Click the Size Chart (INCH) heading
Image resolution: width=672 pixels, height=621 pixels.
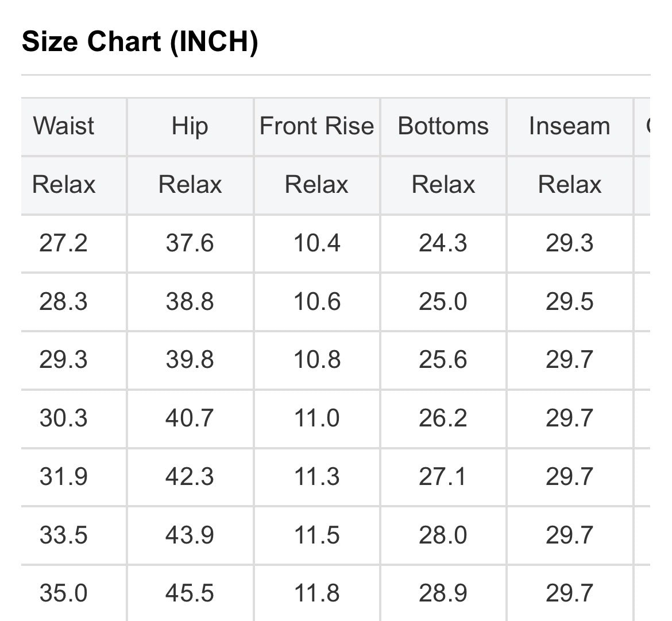(x=140, y=41)
